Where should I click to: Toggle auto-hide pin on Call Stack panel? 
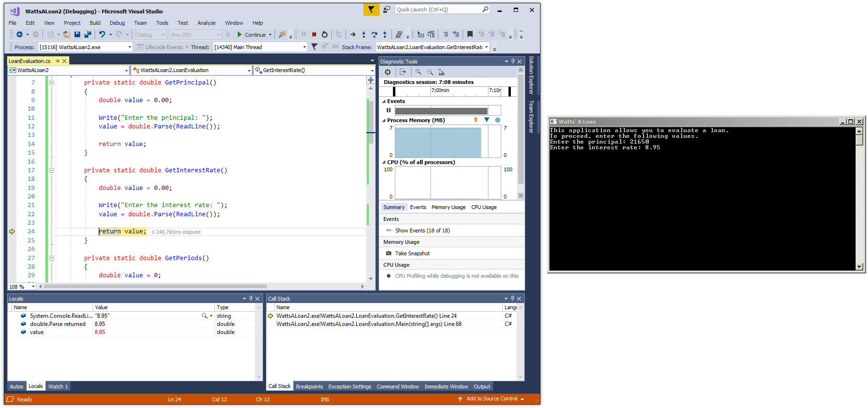coord(512,299)
